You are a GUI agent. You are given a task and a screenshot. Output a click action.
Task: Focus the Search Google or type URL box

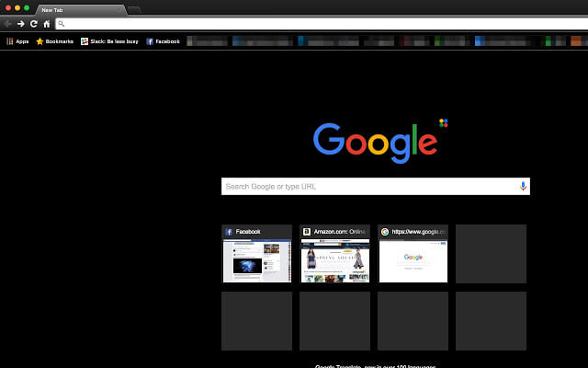376,186
